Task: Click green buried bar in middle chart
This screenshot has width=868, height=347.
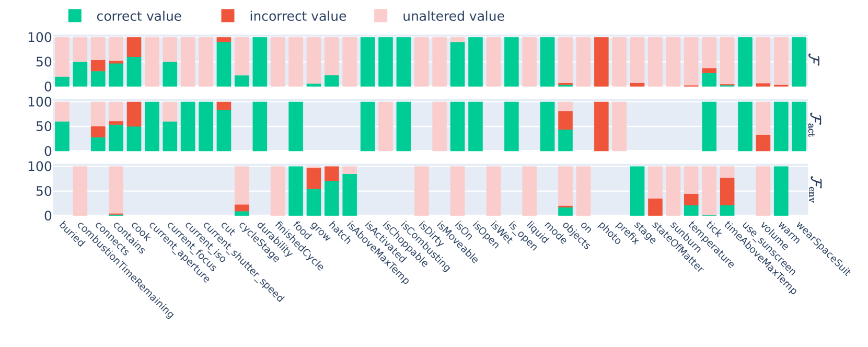Action: click(62, 136)
